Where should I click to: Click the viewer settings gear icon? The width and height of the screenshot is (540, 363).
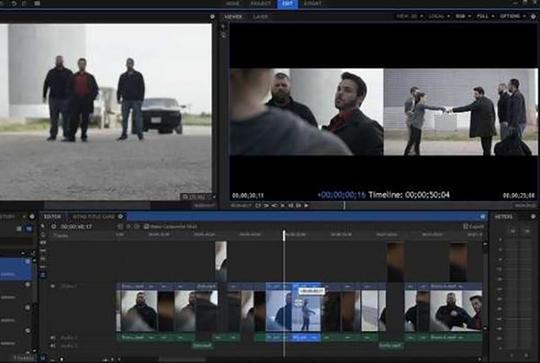pyautogui.click(x=534, y=16)
